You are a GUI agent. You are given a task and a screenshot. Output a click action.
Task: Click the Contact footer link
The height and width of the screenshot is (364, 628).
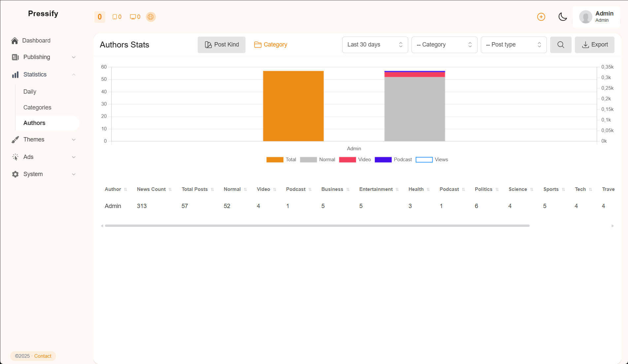pos(43,356)
